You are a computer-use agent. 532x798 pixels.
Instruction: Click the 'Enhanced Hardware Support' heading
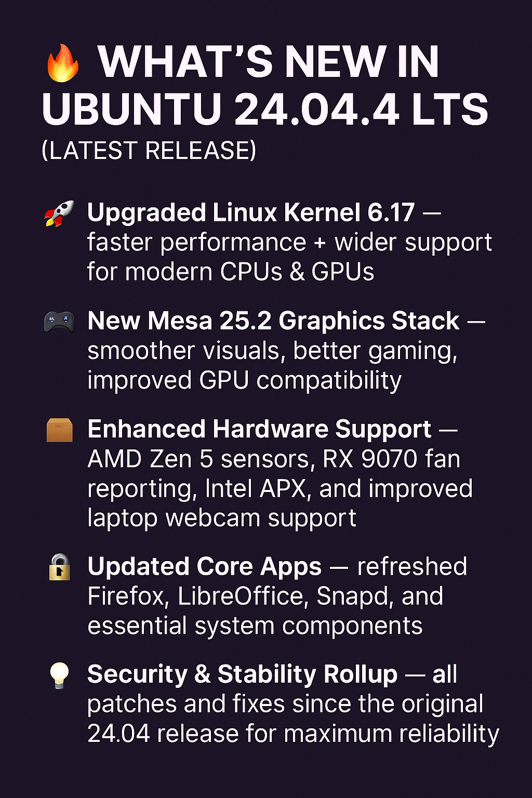pos(259,430)
